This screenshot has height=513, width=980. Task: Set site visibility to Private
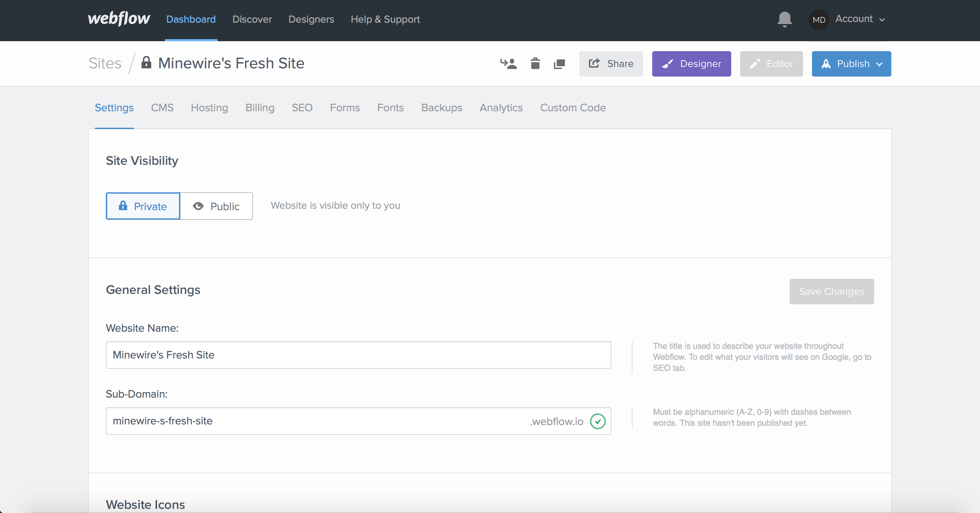pos(143,206)
